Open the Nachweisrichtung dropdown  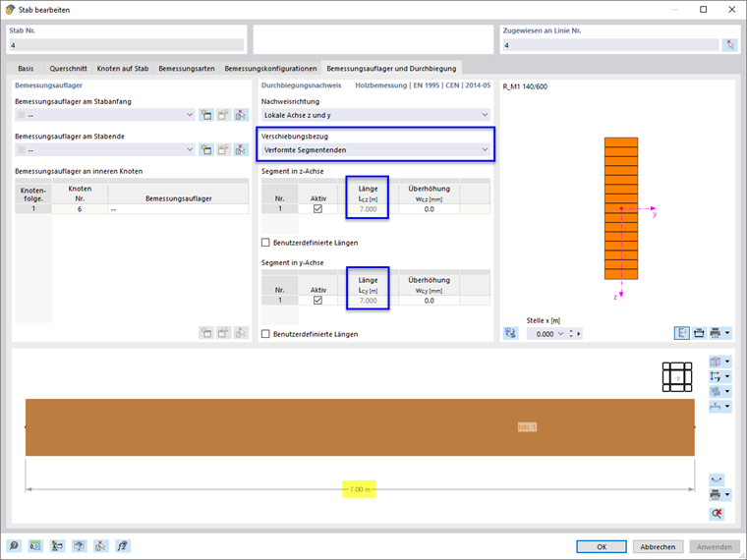click(375, 115)
